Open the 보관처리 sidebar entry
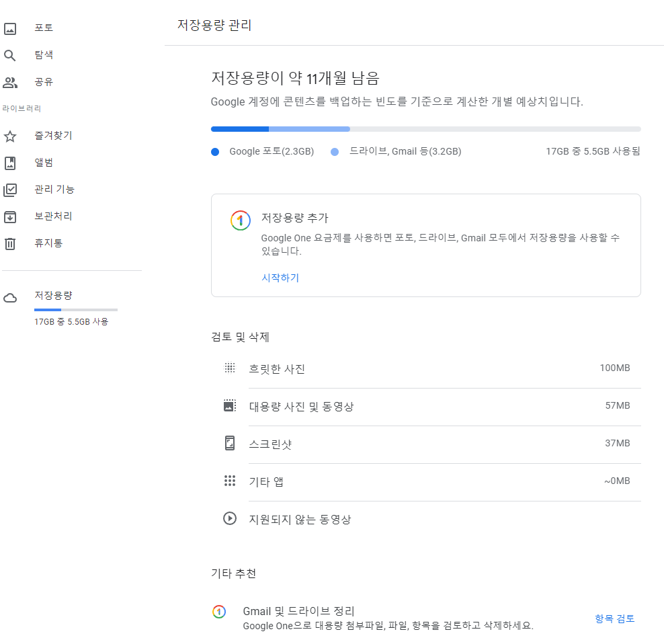The image size is (664, 644). (53, 216)
